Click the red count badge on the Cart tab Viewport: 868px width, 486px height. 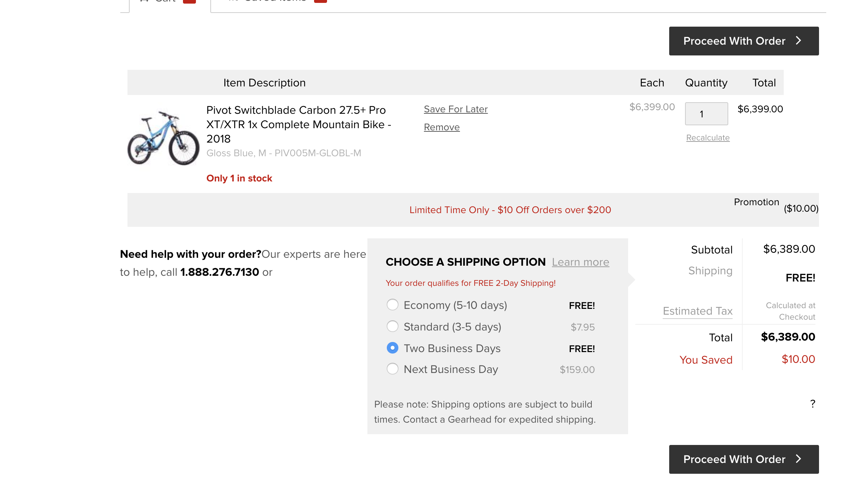coord(189,1)
